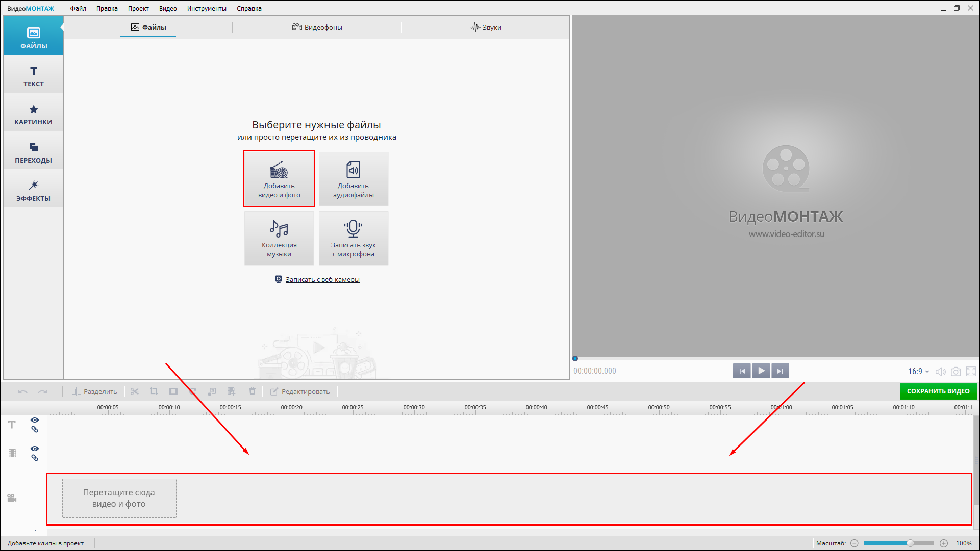The height and width of the screenshot is (551, 980).
Task: Take a snapshot with the camera icon
Action: pyautogui.click(x=956, y=372)
